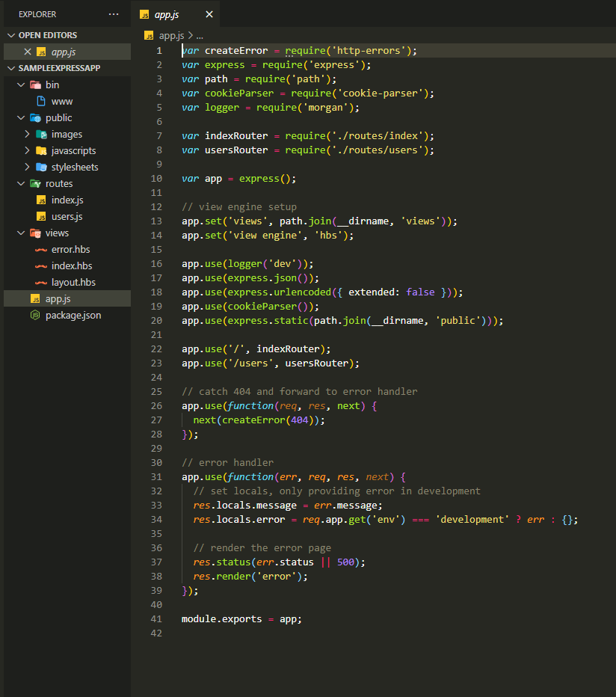Click the stylesheets folder icon
Image resolution: width=616 pixels, height=697 pixels.
click(41, 167)
